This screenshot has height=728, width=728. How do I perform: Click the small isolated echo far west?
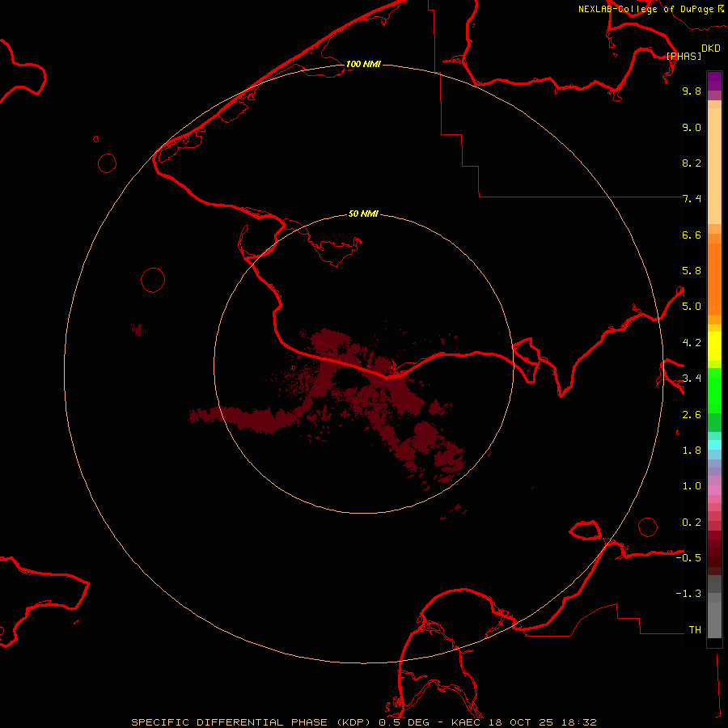(138, 328)
